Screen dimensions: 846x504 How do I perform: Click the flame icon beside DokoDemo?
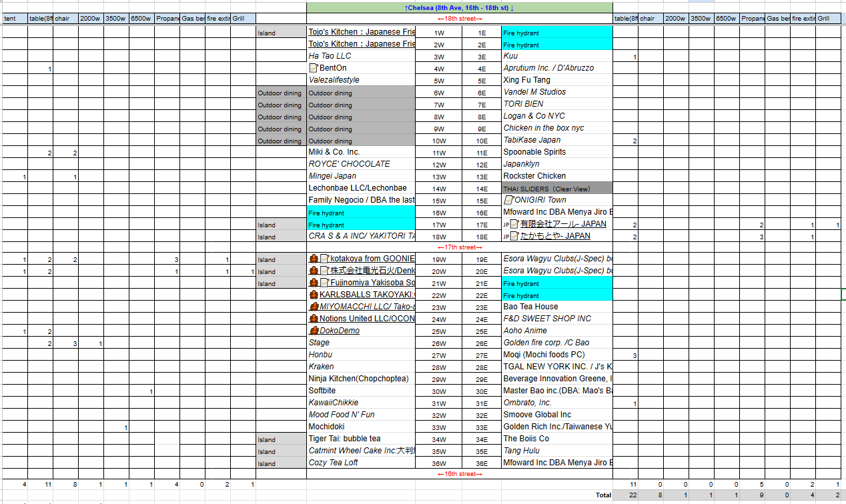[x=313, y=331]
